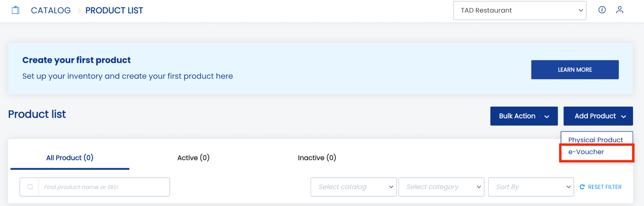Screen dimensions: 644x206
Task: Expand the TAD Restaurant store selector
Action: pyautogui.click(x=519, y=10)
